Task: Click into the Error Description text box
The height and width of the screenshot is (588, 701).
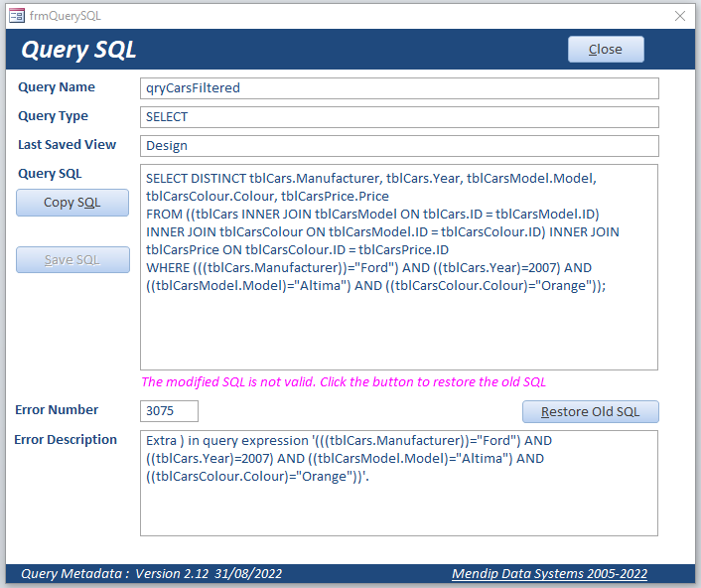Action: 399,483
